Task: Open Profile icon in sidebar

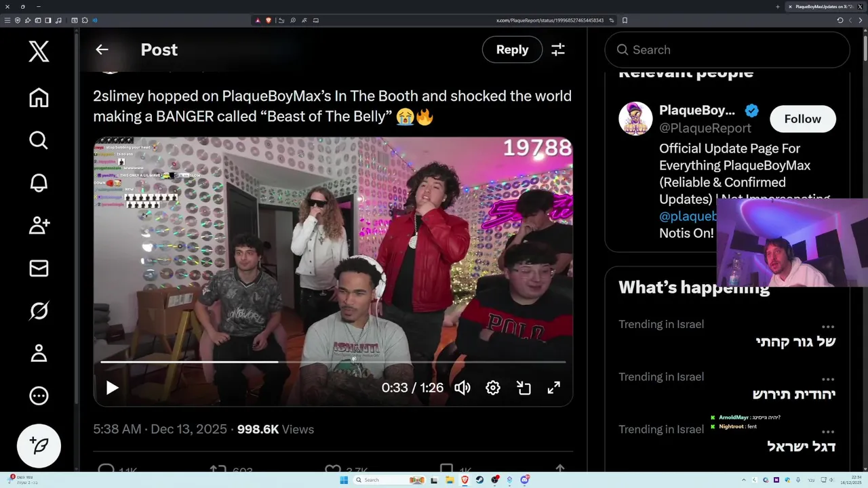Action: tap(39, 353)
